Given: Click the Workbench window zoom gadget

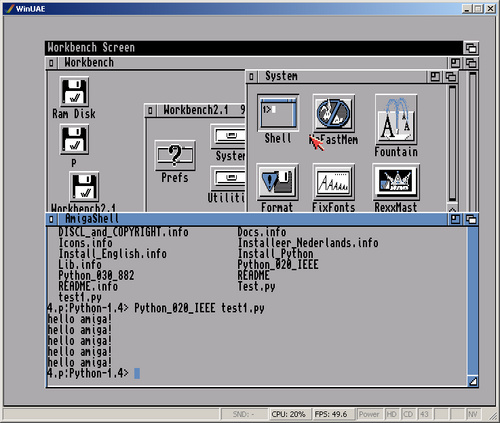Looking at the screenshot, I should point(455,63).
